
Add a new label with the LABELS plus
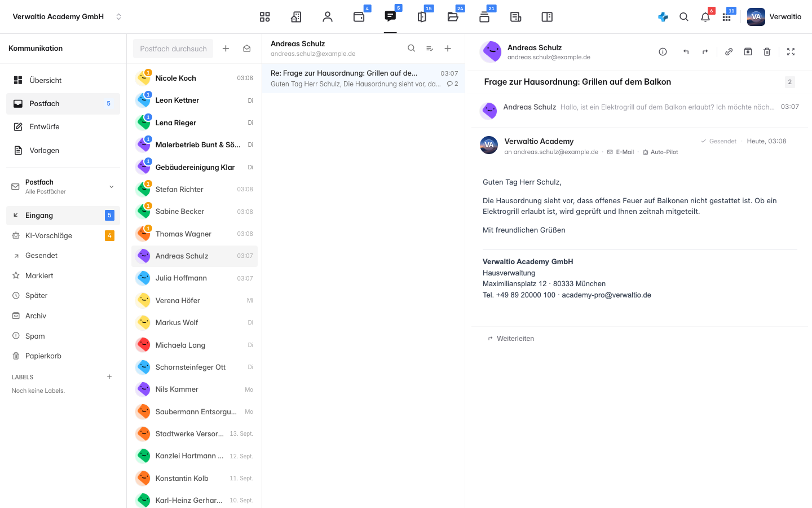pyautogui.click(x=109, y=377)
